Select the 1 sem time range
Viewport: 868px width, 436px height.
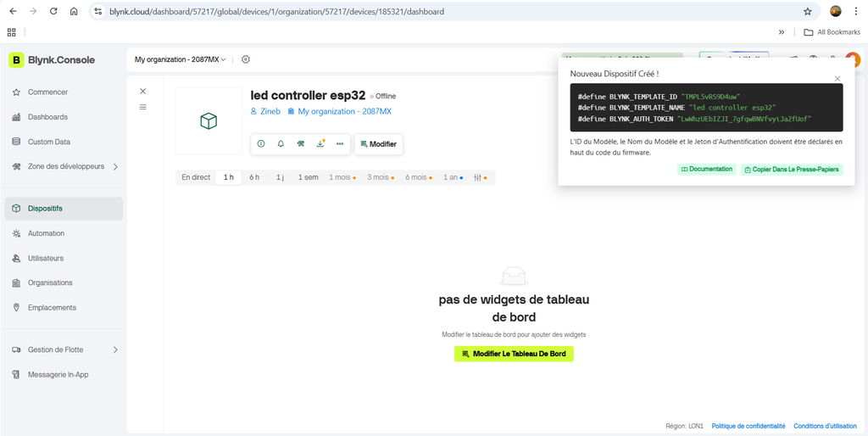pos(309,177)
